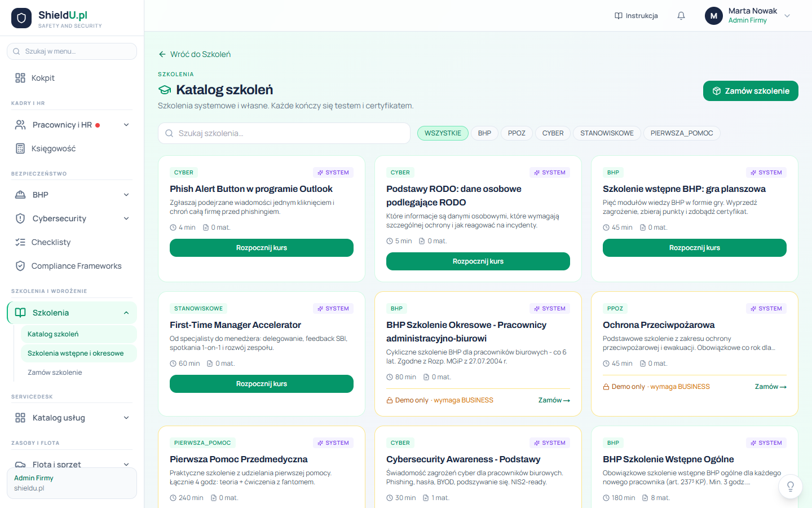Start Szkolenie wstępne BHP gra planszowa course

click(695, 248)
